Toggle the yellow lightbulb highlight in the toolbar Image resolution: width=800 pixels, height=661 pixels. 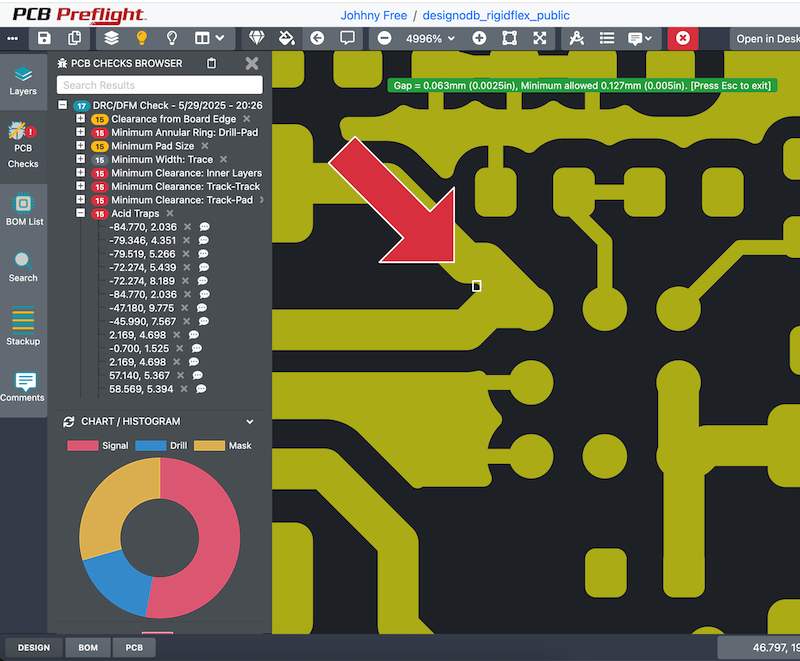(x=140, y=38)
